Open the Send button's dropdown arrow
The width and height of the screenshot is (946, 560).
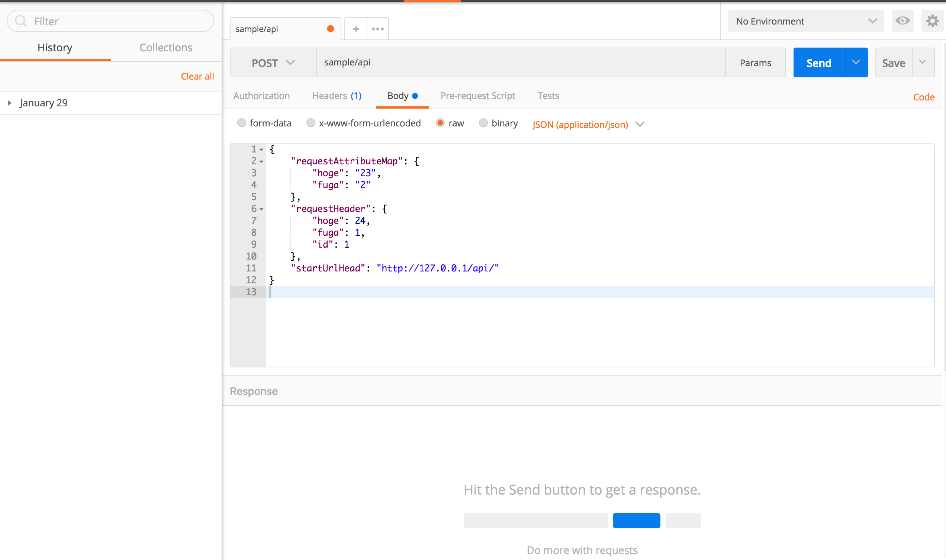pos(856,62)
